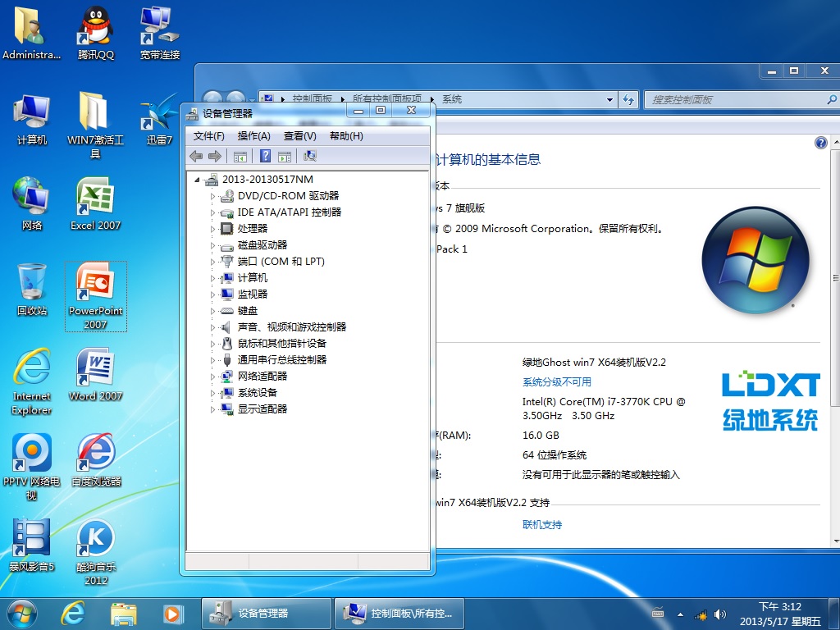Select the 鼠标和其他指针设备 tree item
Screen dimensions: 840x630
click(282, 344)
